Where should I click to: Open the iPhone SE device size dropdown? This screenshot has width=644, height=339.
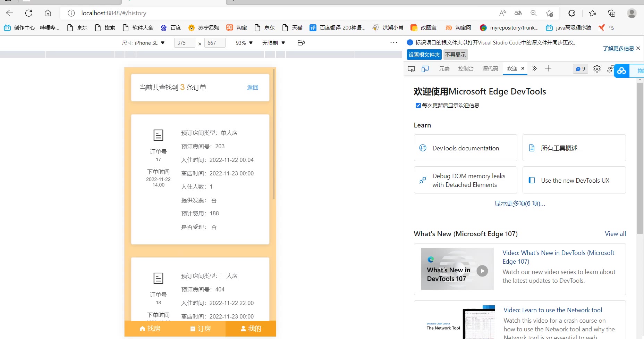[x=143, y=43]
